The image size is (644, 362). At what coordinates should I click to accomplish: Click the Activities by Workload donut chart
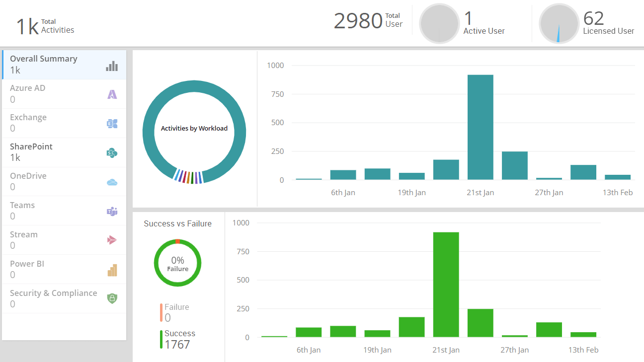(x=194, y=84)
